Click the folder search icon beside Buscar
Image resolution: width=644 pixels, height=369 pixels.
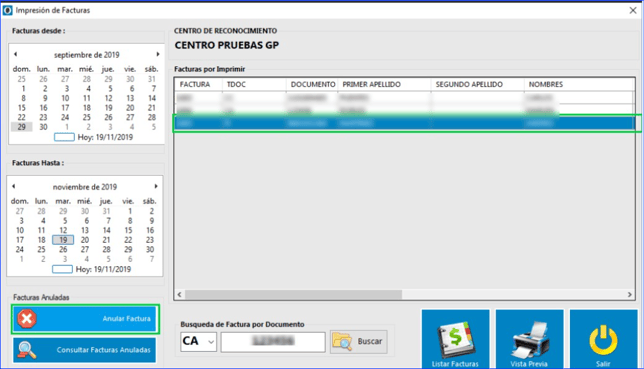342,341
